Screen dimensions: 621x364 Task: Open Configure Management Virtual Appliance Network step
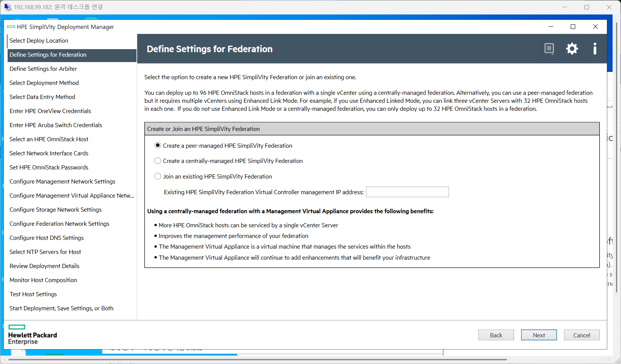click(x=72, y=196)
